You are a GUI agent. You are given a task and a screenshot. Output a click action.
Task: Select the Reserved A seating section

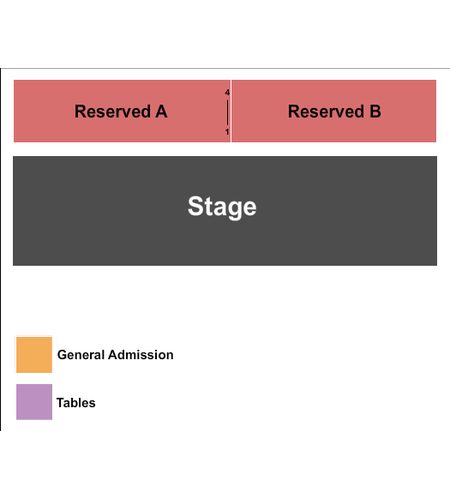pos(122,111)
